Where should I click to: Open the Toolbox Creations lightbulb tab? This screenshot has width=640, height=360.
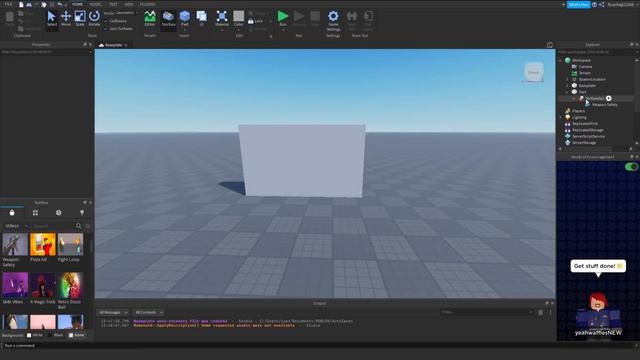82,213
